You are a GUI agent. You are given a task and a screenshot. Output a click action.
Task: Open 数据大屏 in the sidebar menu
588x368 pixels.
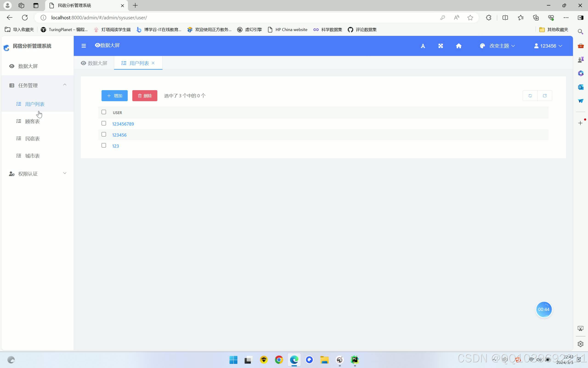[x=37, y=66]
